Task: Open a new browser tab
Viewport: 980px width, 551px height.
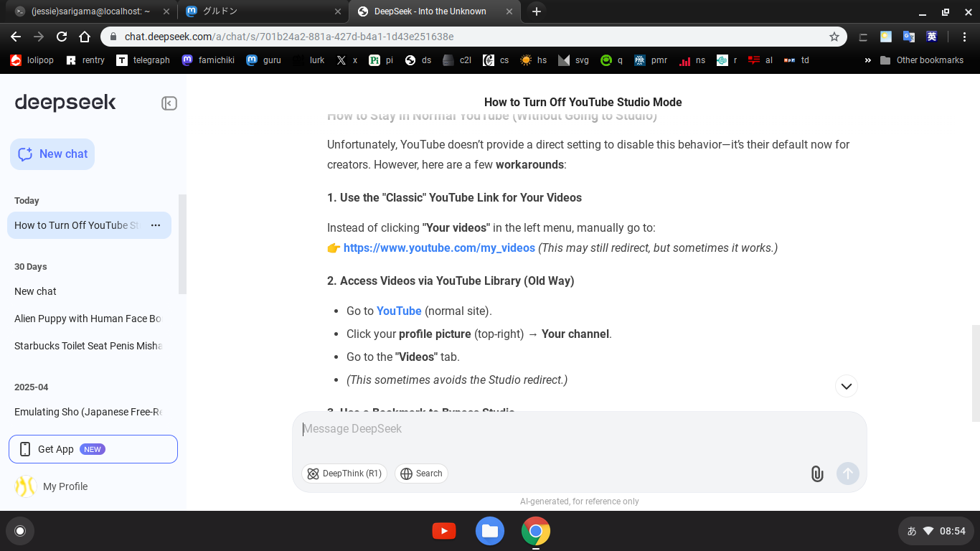Action: click(536, 11)
